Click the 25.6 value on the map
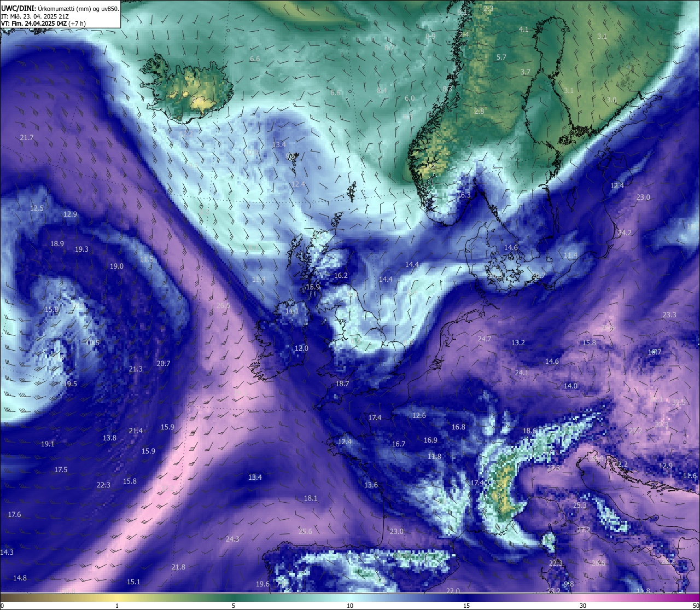Image resolution: width=700 pixels, height=610 pixels. coord(305,532)
